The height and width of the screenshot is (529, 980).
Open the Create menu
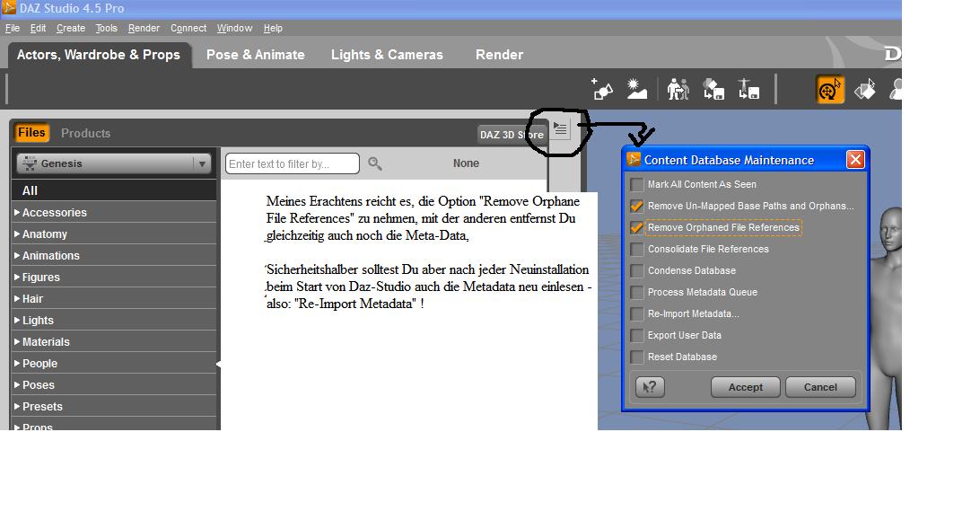point(71,28)
